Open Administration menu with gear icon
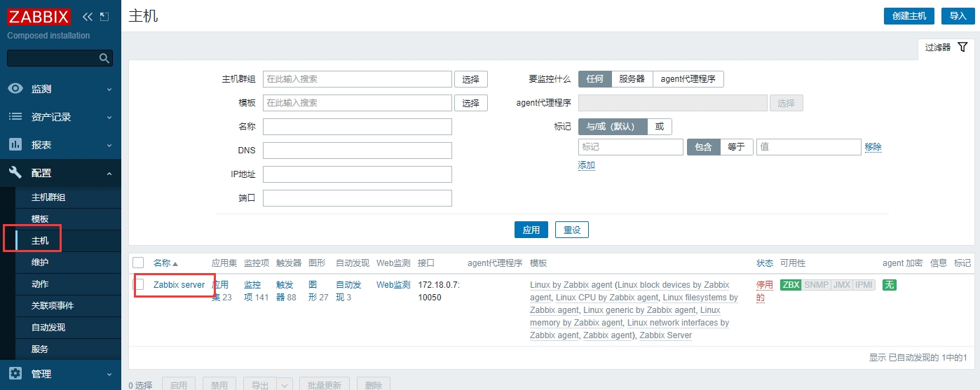The image size is (980, 390). click(x=15, y=374)
